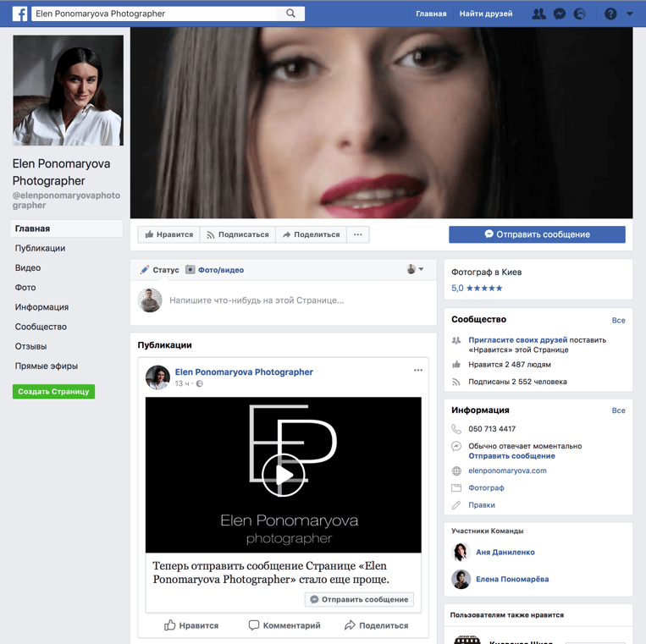The height and width of the screenshot is (644, 646).
Task: Click the likes thumb icon in Сообщество
Action: 456,365
